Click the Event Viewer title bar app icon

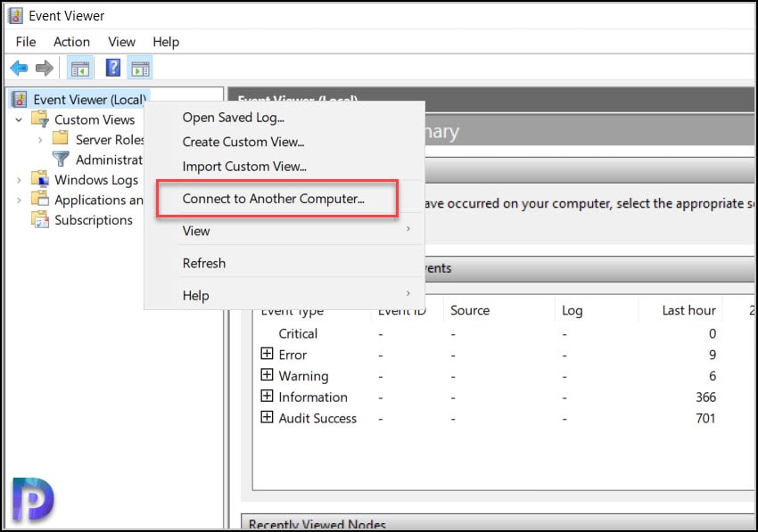click(15, 15)
